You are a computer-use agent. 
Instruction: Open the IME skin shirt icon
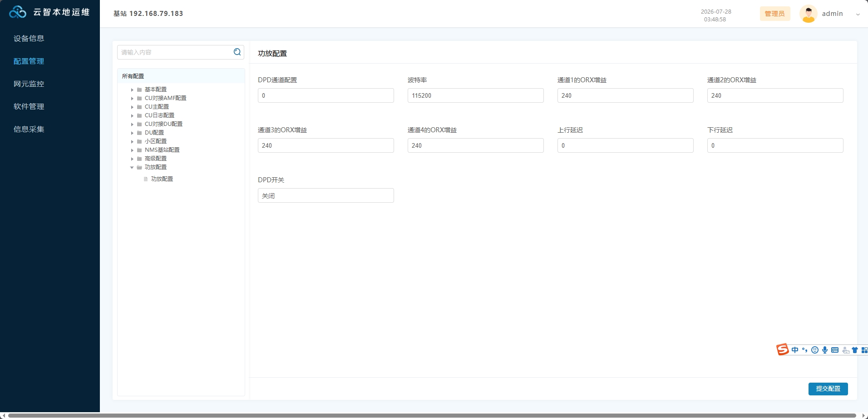(855, 350)
